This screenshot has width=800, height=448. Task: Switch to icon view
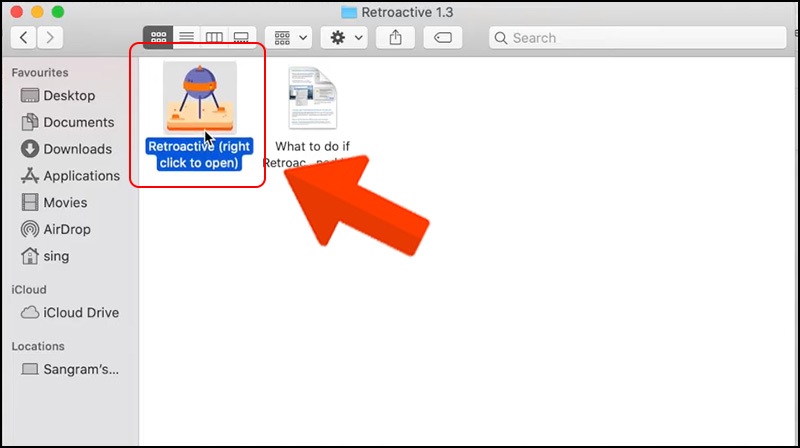click(157, 38)
